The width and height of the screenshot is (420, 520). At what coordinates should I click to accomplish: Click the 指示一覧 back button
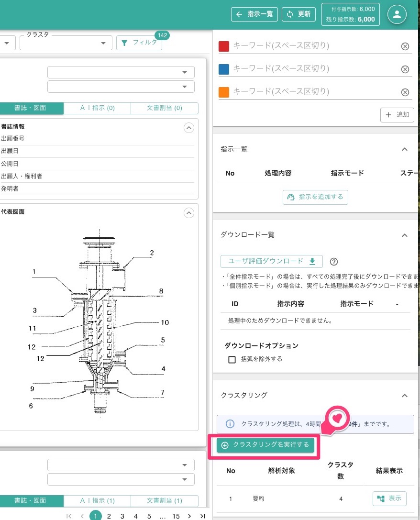click(254, 14)
